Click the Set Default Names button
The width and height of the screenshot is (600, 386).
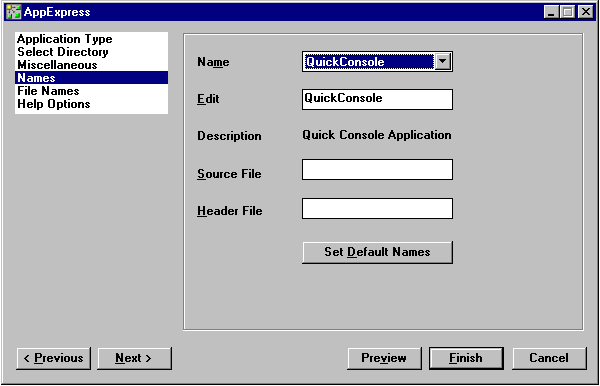pyautogui.click(x=377, y=252)
